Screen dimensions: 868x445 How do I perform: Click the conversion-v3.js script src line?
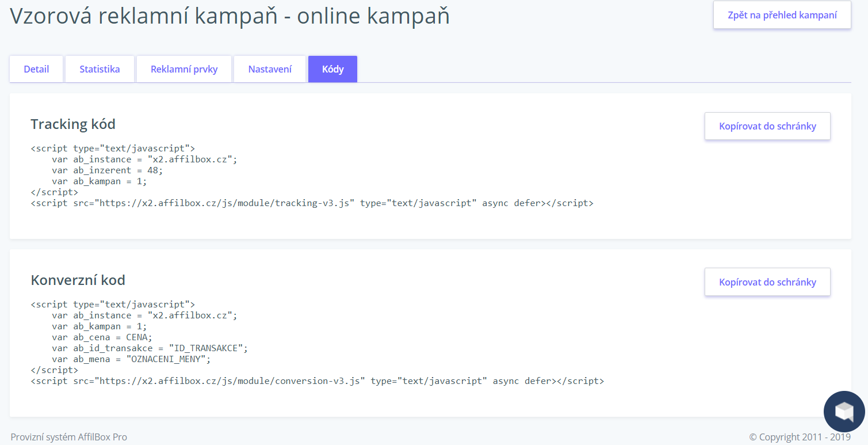(317, 381)
